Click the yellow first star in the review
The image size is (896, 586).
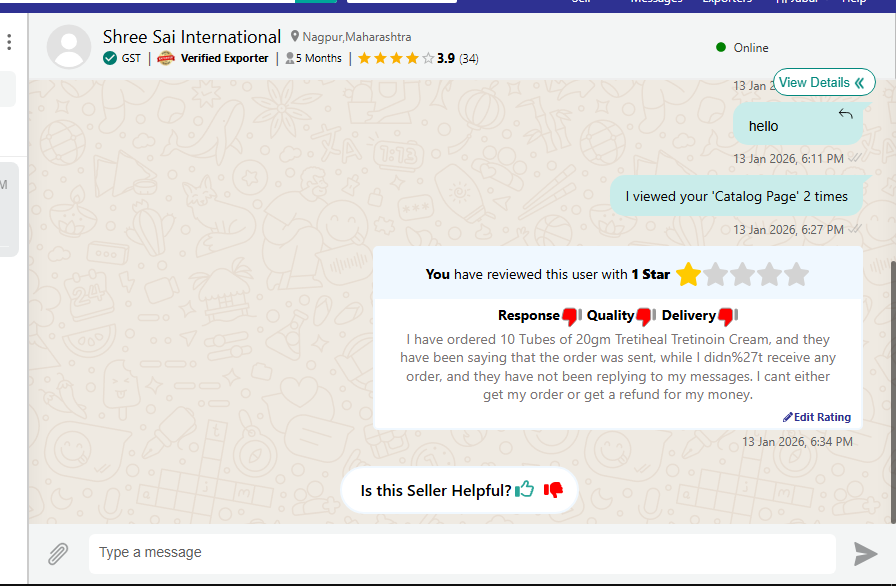coord(688,274)
